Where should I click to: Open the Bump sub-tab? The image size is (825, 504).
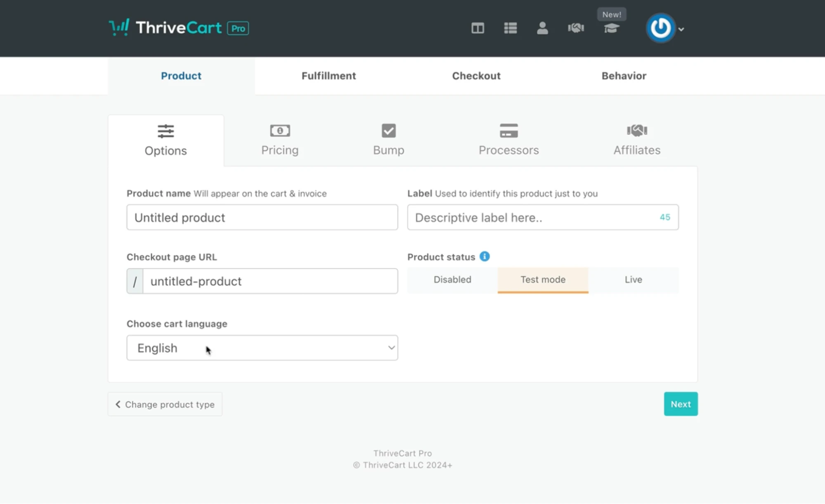[388, 140]
